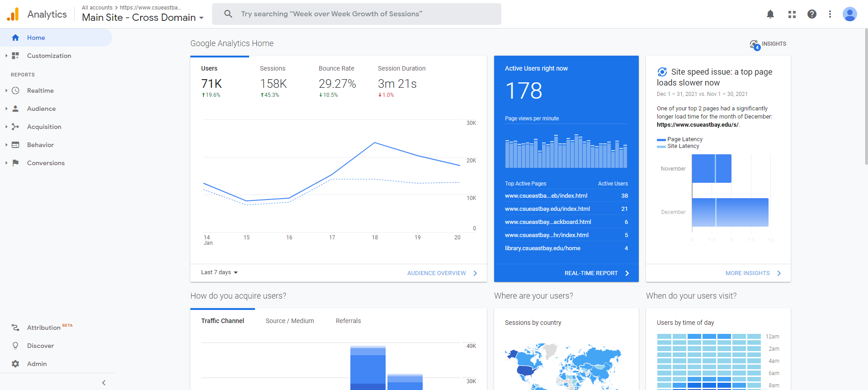Click the search bar input field

coord(357,14)
